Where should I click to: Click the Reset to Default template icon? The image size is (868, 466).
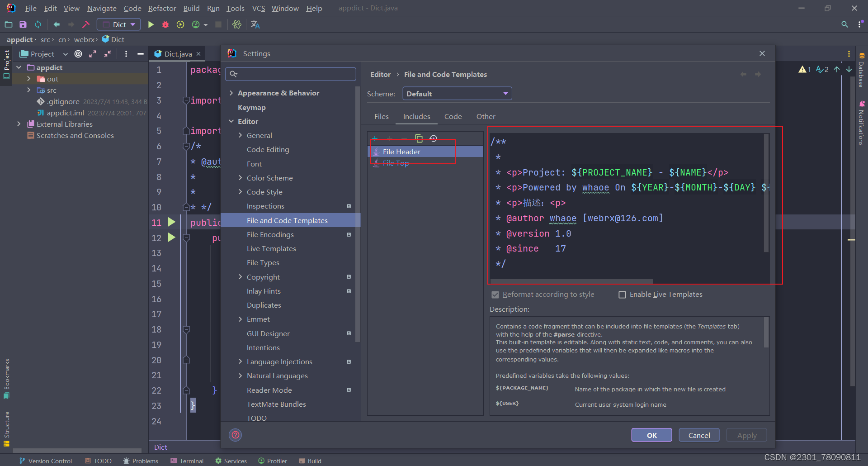click(434, 138)
